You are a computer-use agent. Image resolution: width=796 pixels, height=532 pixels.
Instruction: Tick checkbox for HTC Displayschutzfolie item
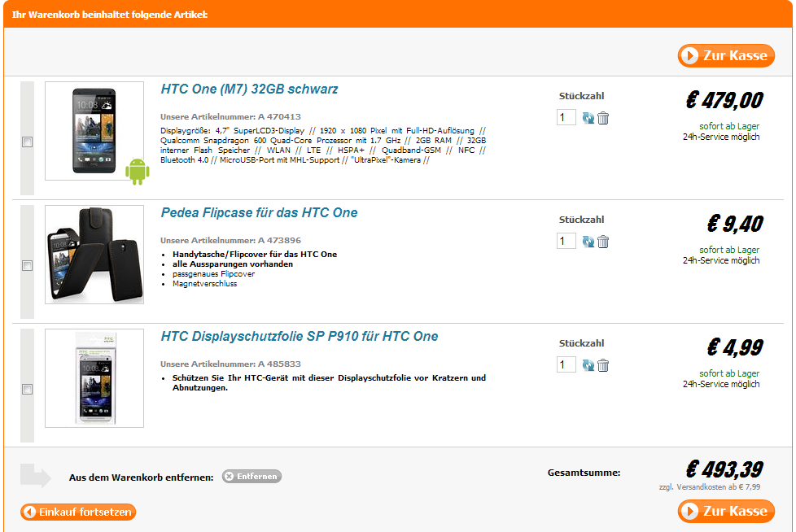(x=28, y=390)
